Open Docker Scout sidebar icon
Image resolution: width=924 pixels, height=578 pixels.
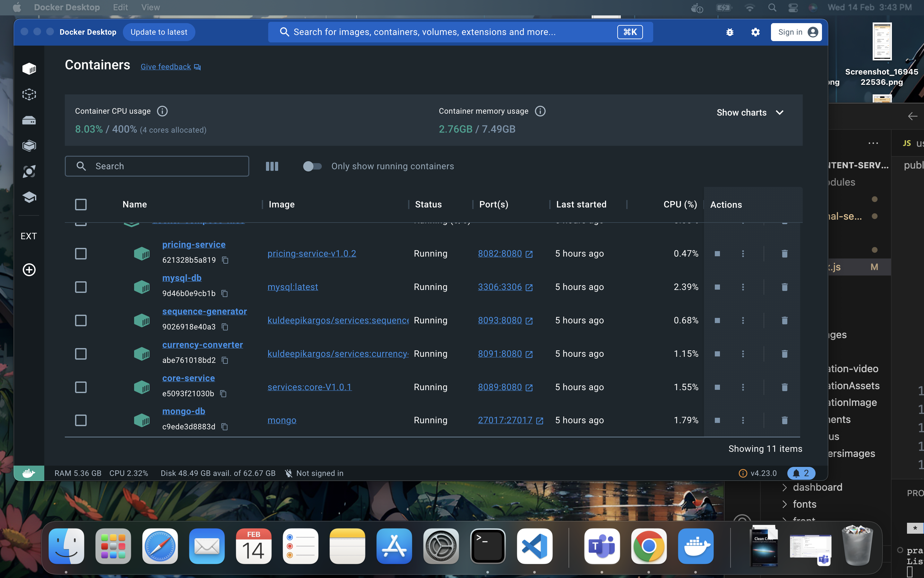29,171
